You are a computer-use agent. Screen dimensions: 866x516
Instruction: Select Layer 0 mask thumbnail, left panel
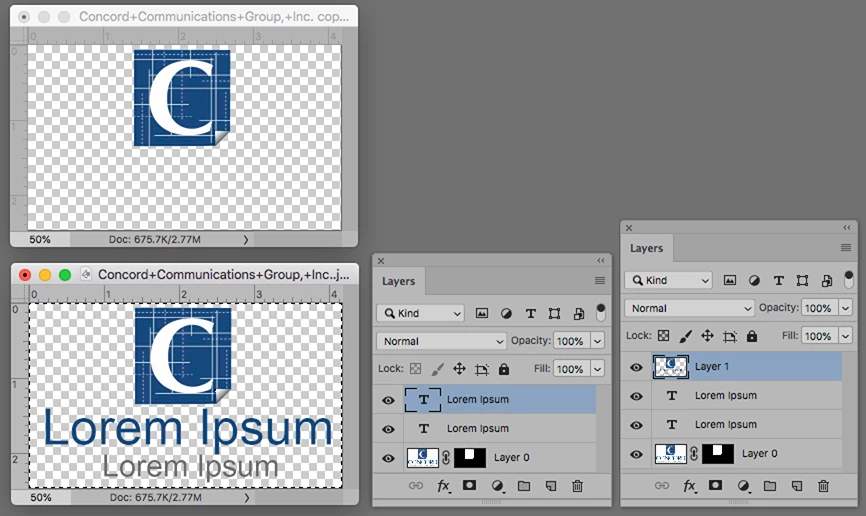coord(470,457)
